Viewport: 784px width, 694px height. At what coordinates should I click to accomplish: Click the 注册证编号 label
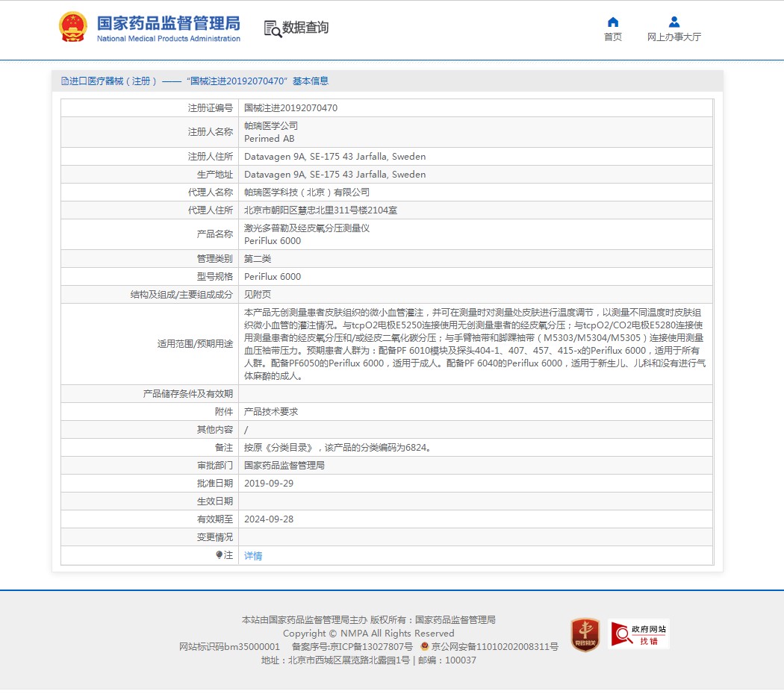tap(211, 108)
